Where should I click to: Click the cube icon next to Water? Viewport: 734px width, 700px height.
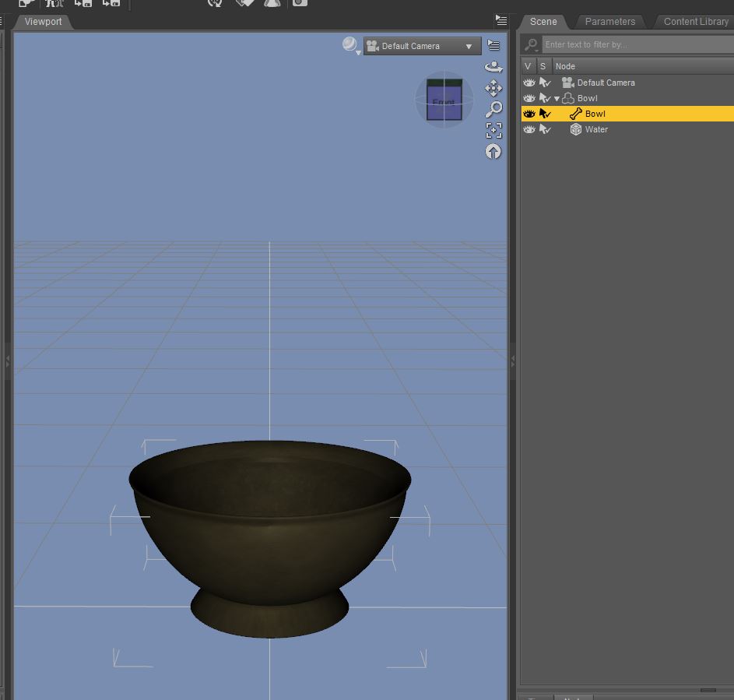(576, 130)
